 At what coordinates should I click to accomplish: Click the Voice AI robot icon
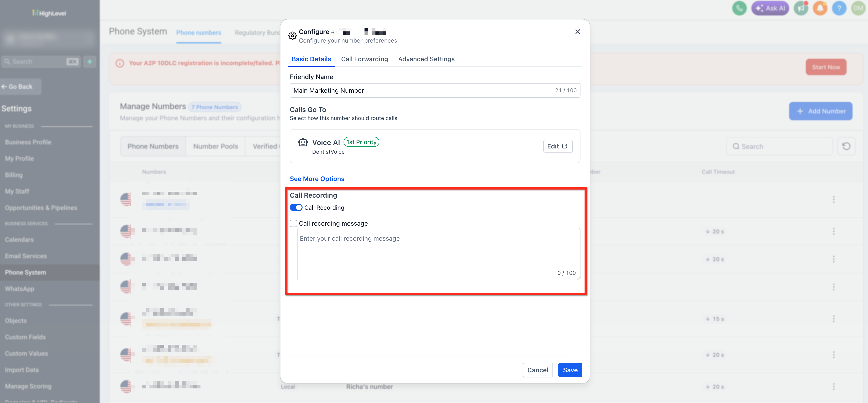pos(303,142)
